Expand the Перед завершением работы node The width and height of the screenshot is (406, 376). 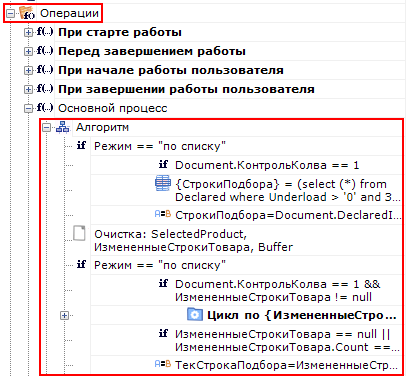(x=28, y=52)
